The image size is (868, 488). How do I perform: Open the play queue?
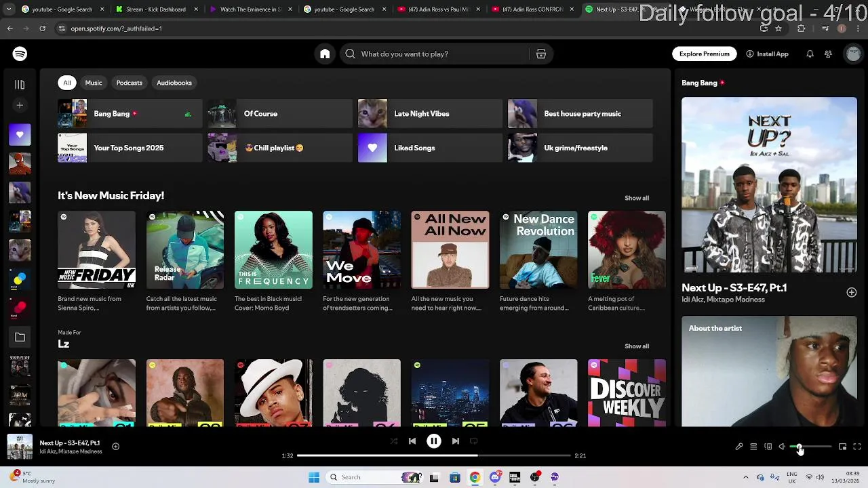pyautogui.click(x=753, y=447)
